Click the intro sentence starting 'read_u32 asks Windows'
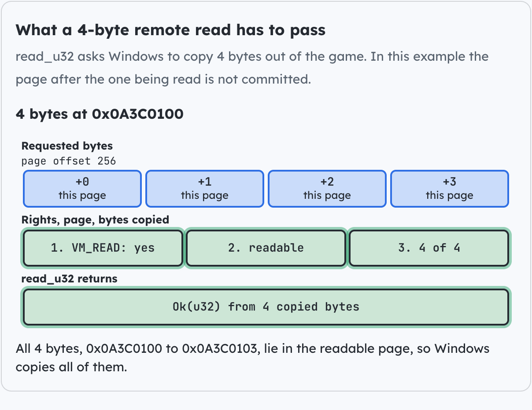This screenshot has height=410, width=532. click(x=252, y=68)
